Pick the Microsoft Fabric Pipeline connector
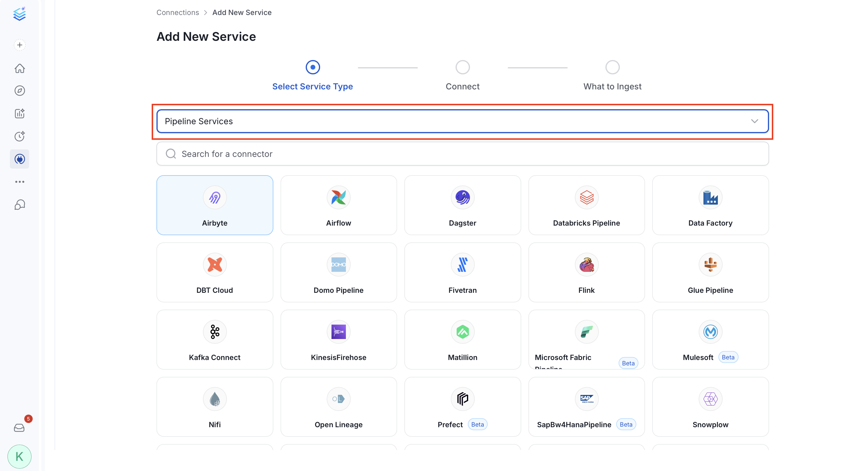Viewport: 868px width, 471px height. 587,340
